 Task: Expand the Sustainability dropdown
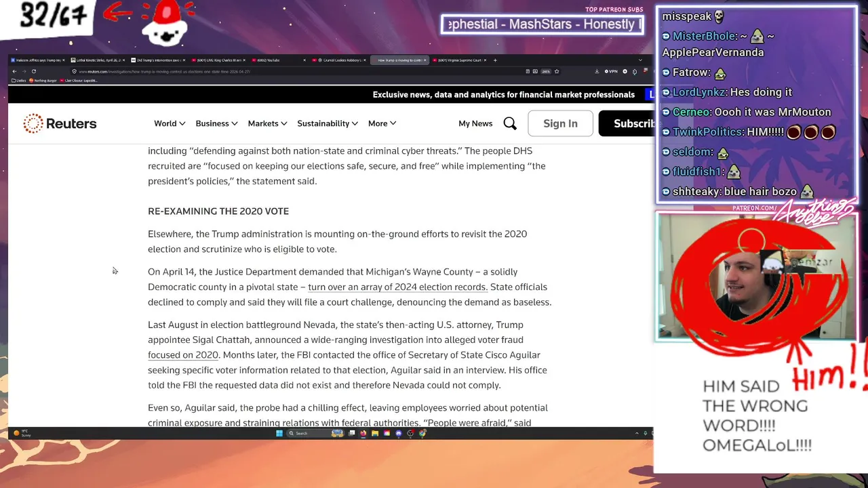(x=328, y=123)
